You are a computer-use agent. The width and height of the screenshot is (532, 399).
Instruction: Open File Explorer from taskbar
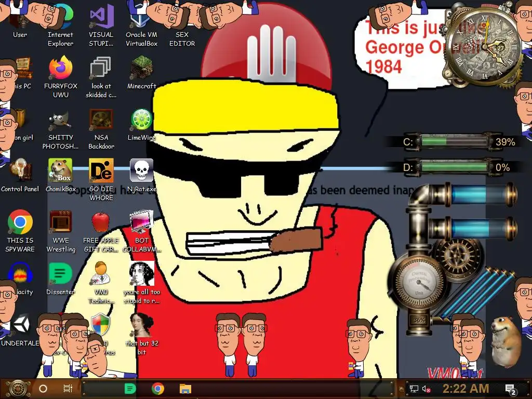click(185, 389)
